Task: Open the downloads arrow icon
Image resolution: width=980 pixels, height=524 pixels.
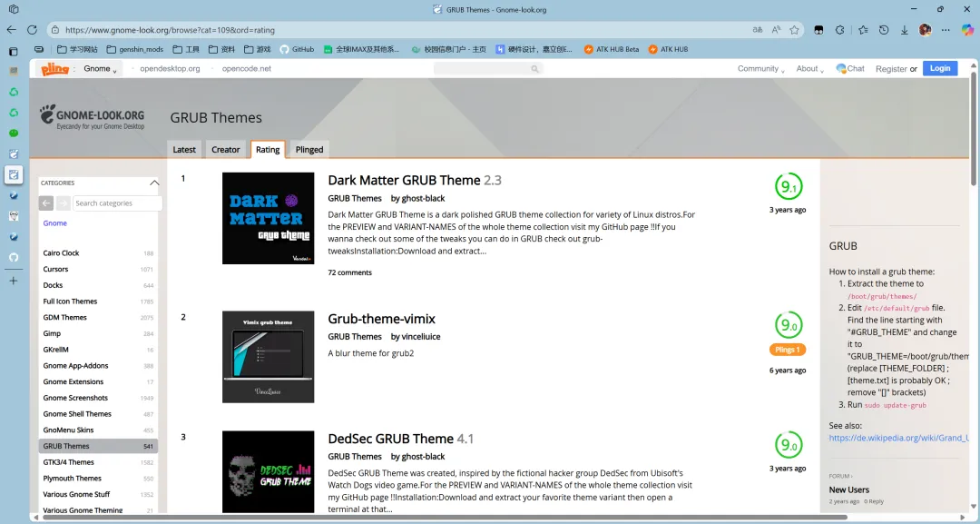Action: [x=905, y=30]
